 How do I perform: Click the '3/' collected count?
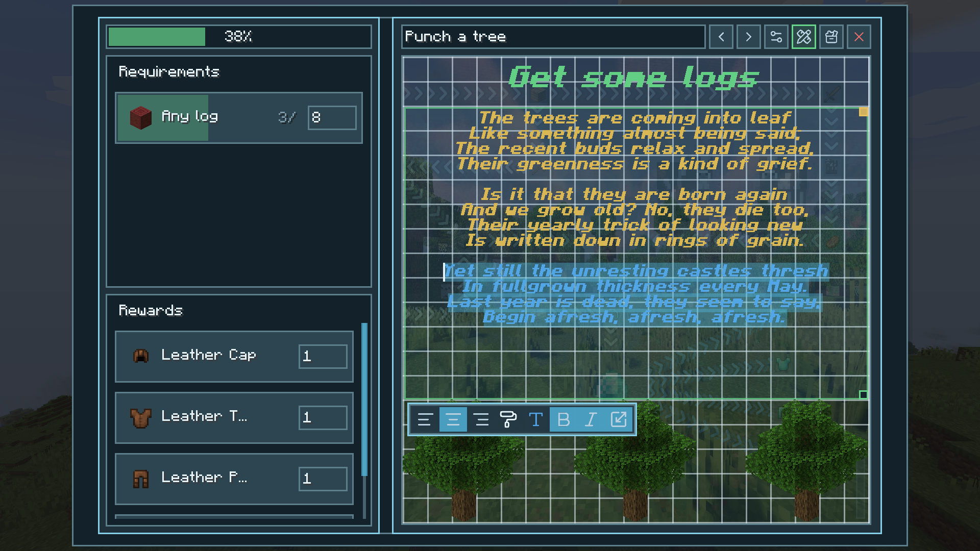click(287, 118)
